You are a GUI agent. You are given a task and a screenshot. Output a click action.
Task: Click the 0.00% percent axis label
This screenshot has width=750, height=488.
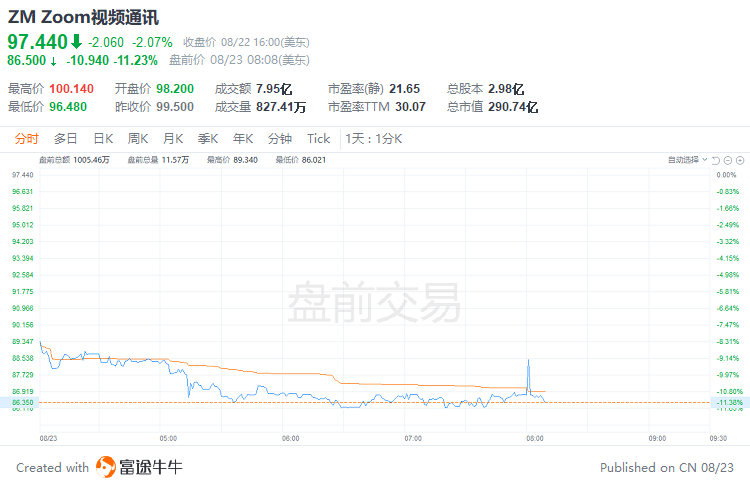[x=726, y=175]
